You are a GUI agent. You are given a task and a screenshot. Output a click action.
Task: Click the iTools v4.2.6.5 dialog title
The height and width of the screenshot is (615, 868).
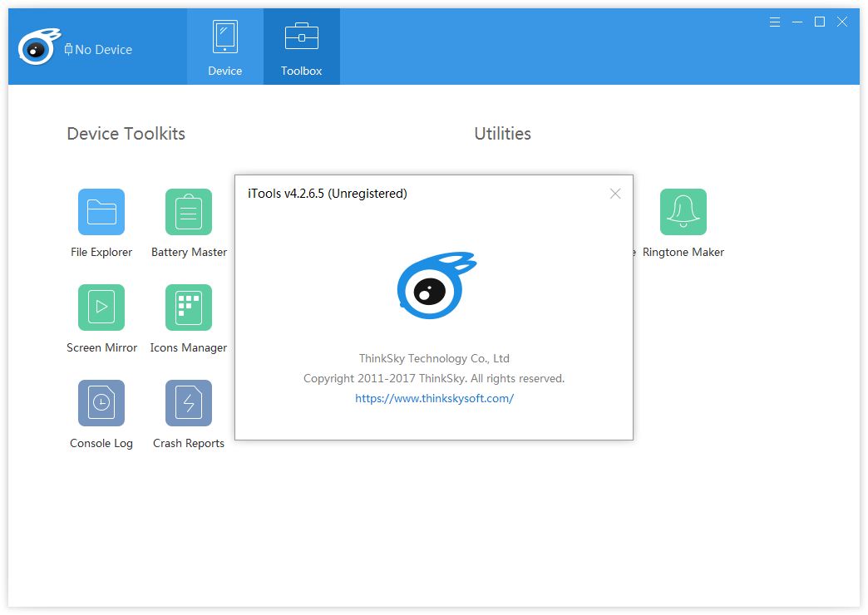(x=328, y=194)
